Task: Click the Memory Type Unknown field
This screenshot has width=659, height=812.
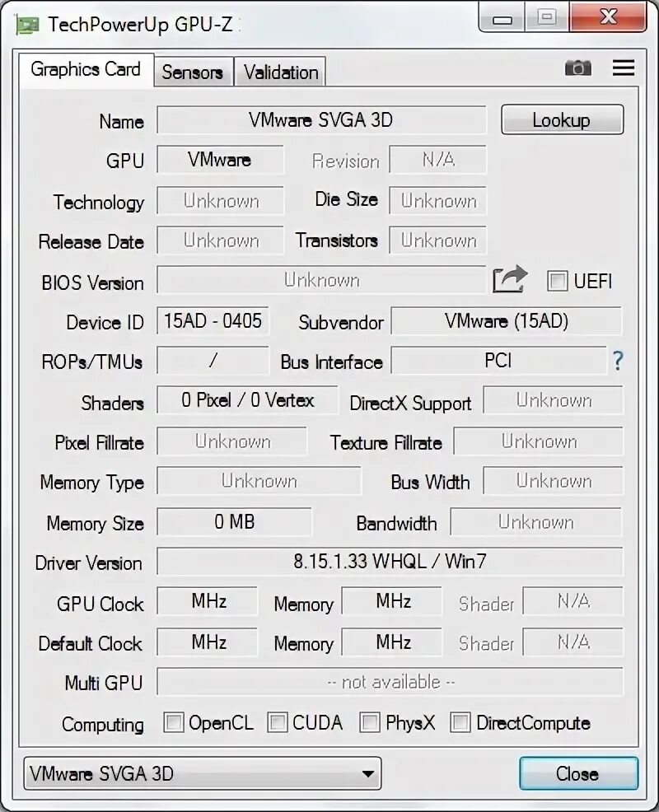Action: (x=259, y=481)
